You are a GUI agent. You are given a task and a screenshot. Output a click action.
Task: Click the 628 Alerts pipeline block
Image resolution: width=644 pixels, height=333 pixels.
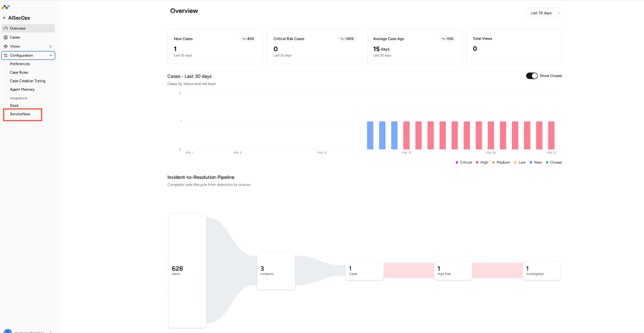187,270
